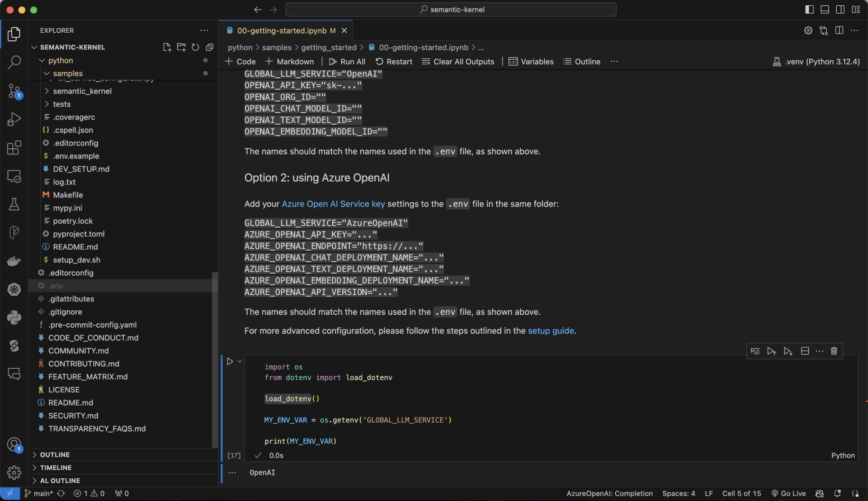Run the import os code cell
Image resolution: width=868 pixels, height=501 pixels.
tap(230, 362)
